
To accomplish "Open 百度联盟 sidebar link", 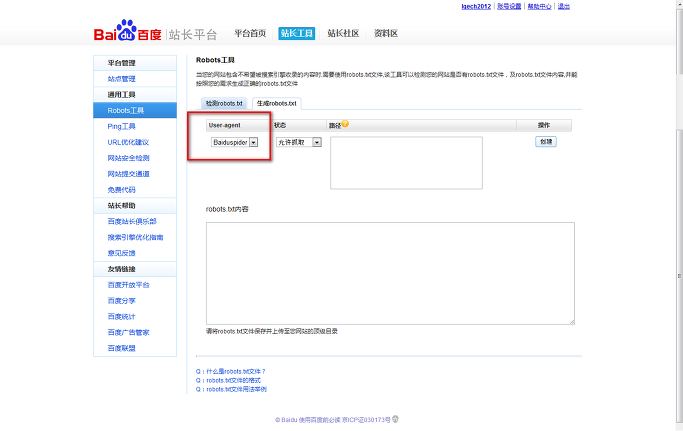I will [122, 348].
